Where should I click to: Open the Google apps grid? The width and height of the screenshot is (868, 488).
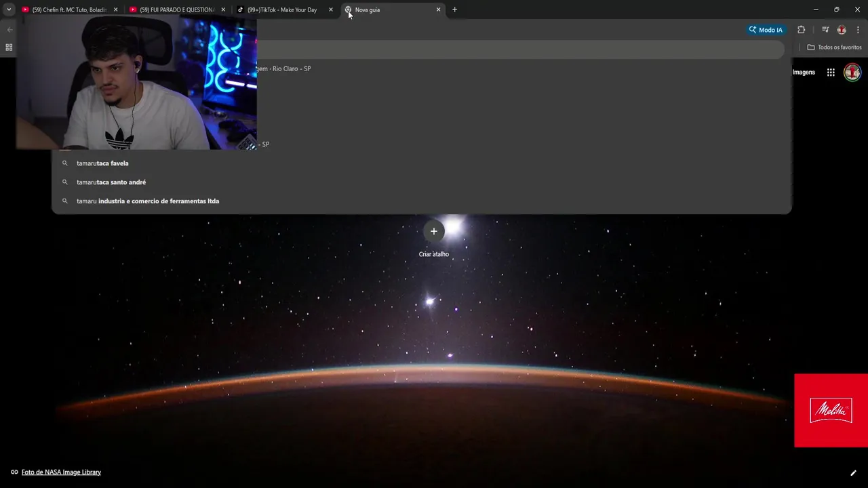coord(831,73)
